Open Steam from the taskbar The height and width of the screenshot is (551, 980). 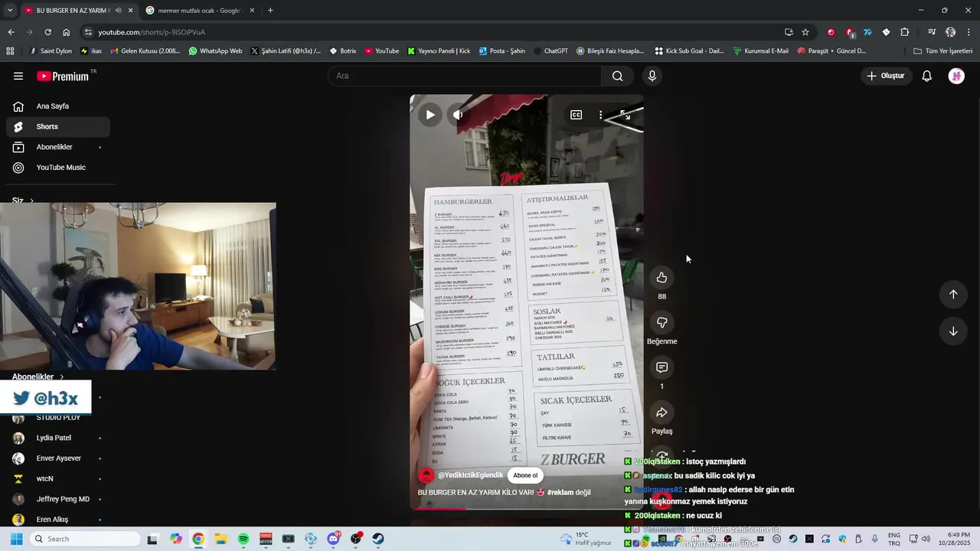pos(378,539)
